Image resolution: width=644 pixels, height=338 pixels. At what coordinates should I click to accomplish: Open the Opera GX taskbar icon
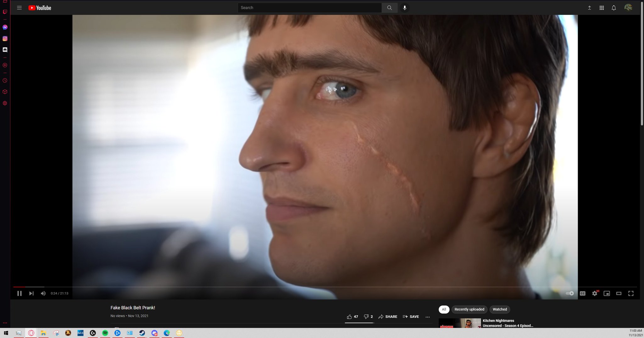coord(31,333)
